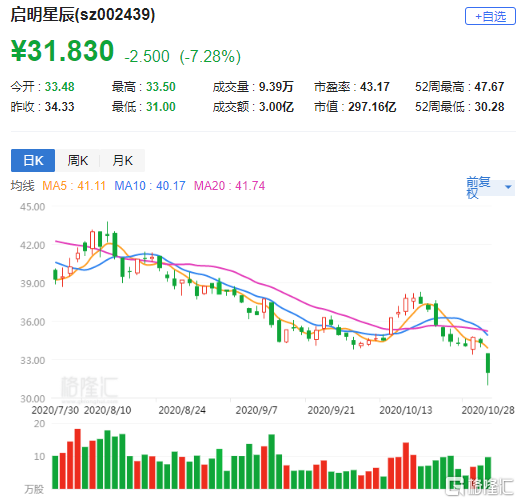Click the 2020/10/13 date axis label

click(x=406, y=410)
